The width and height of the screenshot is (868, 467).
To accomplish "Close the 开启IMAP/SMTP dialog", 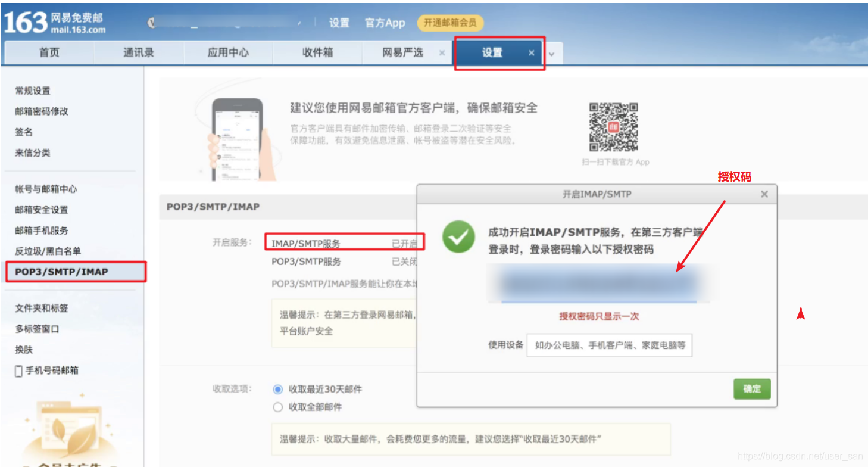I will point(764,194).
